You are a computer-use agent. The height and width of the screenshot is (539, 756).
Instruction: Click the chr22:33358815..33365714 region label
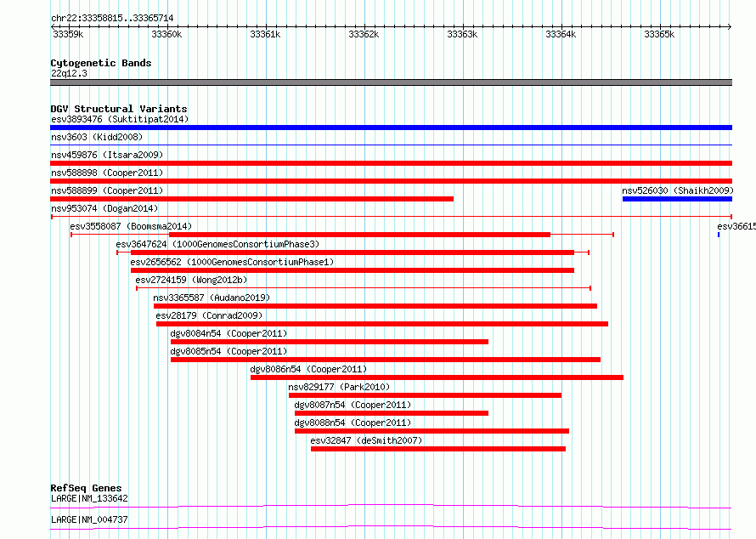click(112, 18)
